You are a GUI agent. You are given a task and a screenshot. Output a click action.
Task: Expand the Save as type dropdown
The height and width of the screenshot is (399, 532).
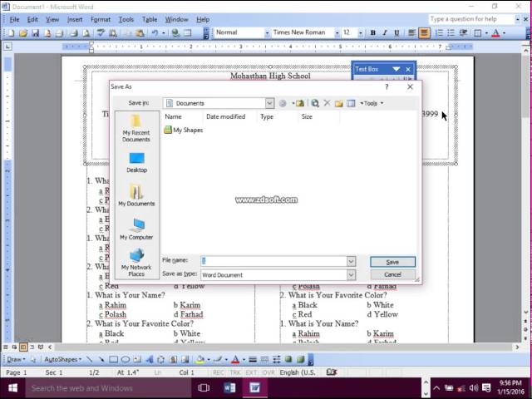click(x=351, y=275)
